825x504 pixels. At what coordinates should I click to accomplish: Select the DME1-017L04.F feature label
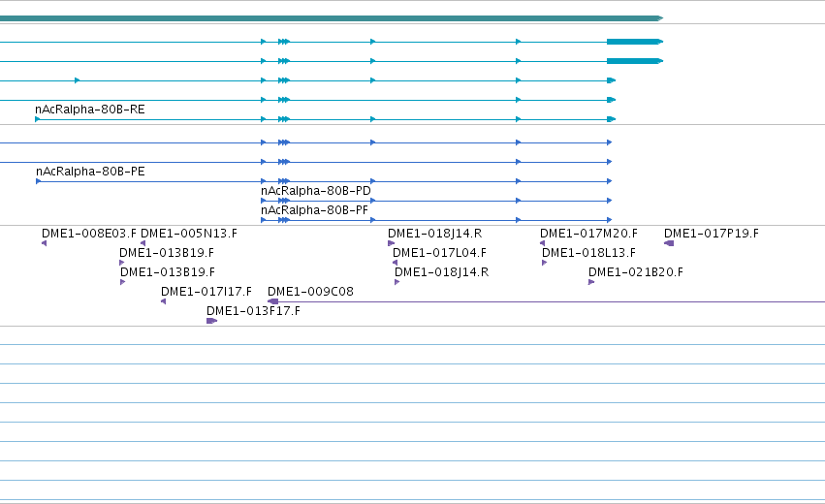point(439,253)
